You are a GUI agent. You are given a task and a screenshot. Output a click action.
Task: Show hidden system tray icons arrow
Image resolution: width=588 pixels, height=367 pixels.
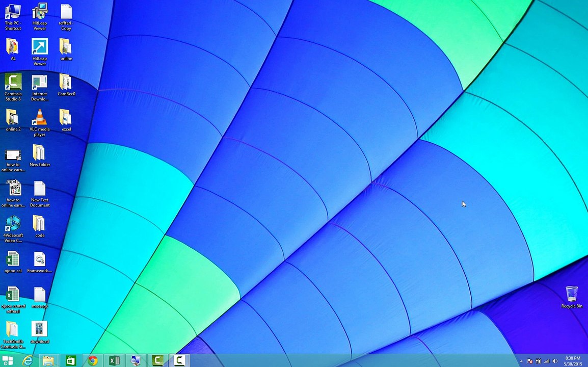click(x=521, y=361)
